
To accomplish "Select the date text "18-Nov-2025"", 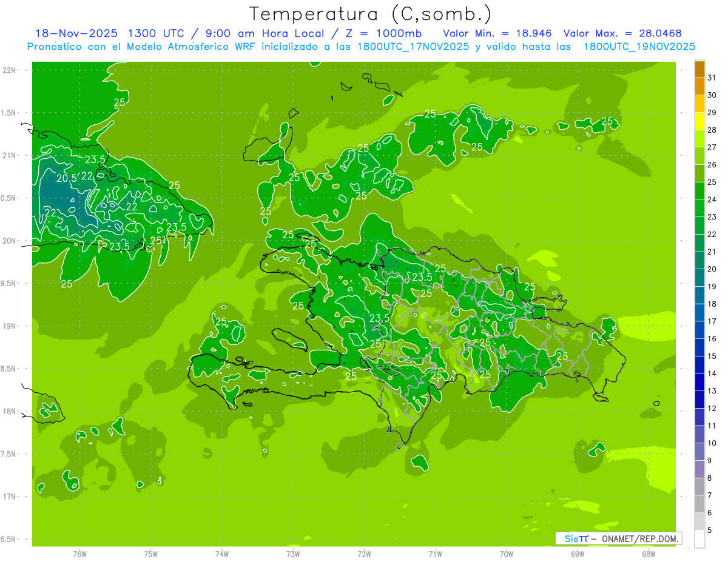I will click(x=76, y=33).
